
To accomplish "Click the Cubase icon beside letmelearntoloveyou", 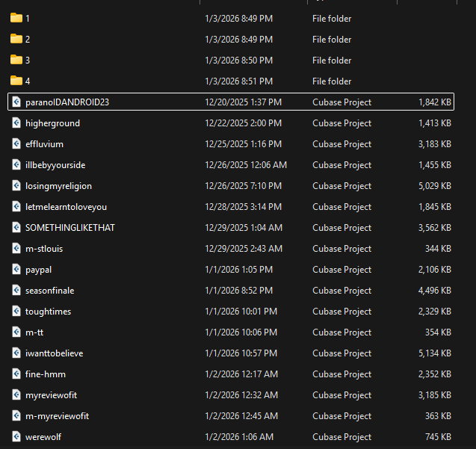I will [16, 206].
